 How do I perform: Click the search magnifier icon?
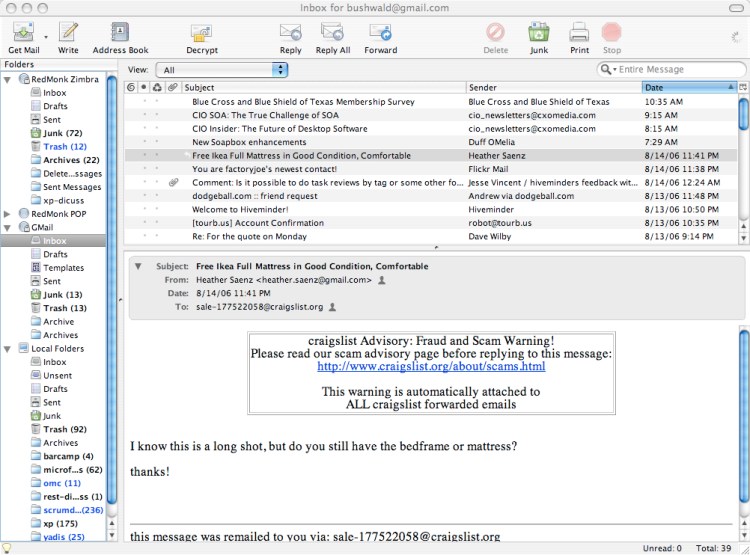click(x=606, y=69)
